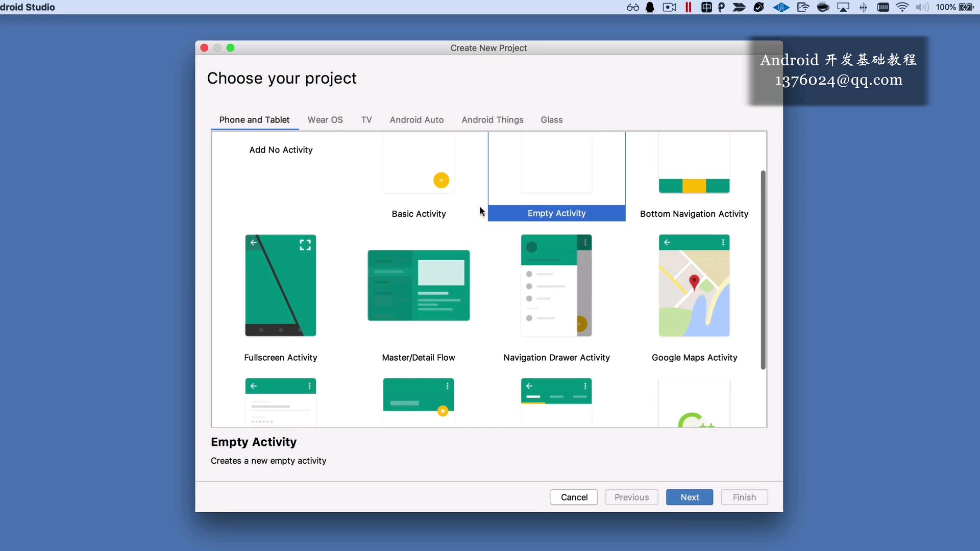Open the TV tab
The width and height of the screenshot is (980, 551).
pyautogui.click(x=366, y=120)
